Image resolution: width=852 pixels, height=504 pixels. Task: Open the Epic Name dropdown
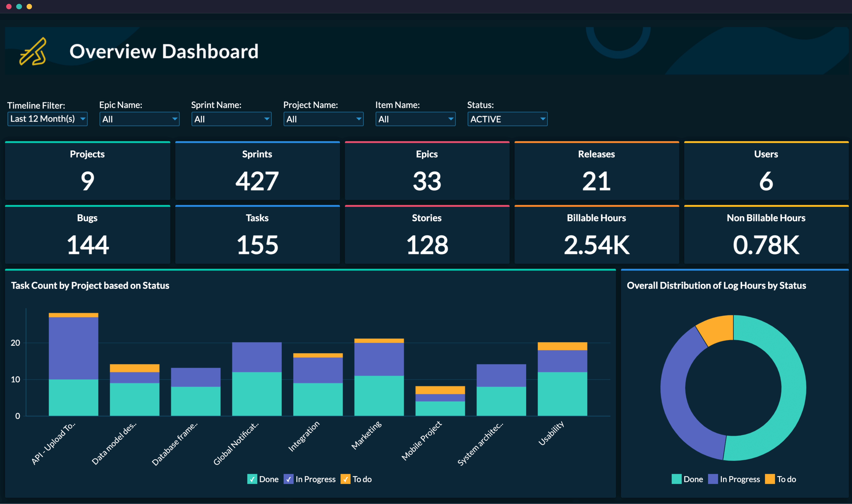click(x=139, y=119)
